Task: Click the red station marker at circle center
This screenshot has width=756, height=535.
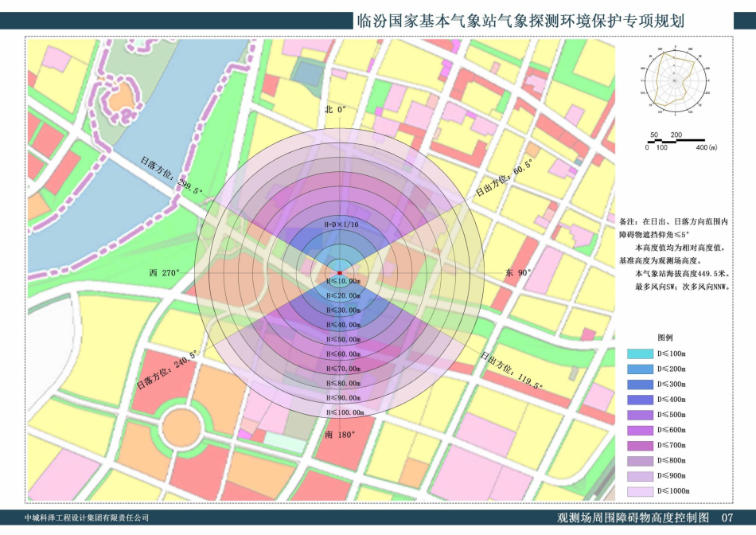Action: (x=340, y=273)
